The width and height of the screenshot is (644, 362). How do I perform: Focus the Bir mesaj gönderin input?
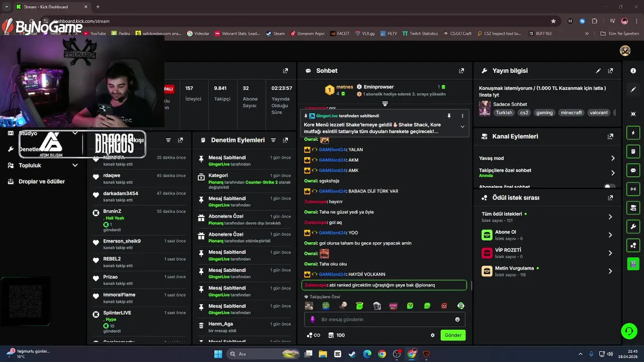point(385,319)
